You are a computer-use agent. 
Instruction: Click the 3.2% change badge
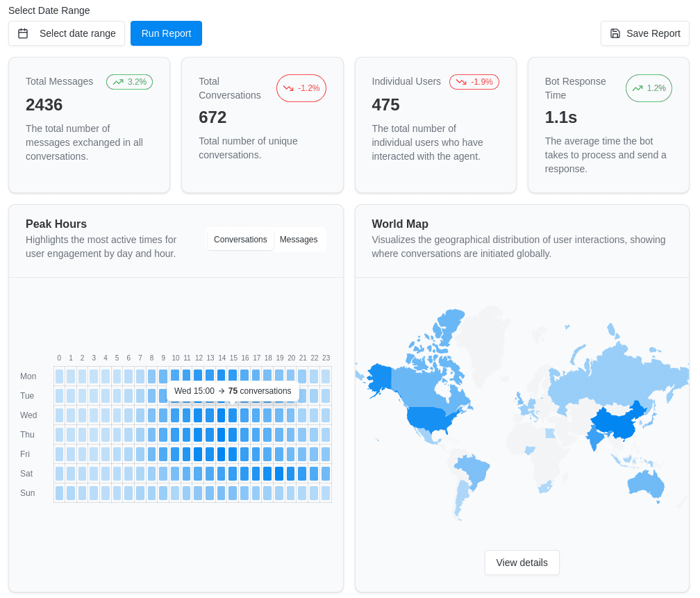(129, 82)
